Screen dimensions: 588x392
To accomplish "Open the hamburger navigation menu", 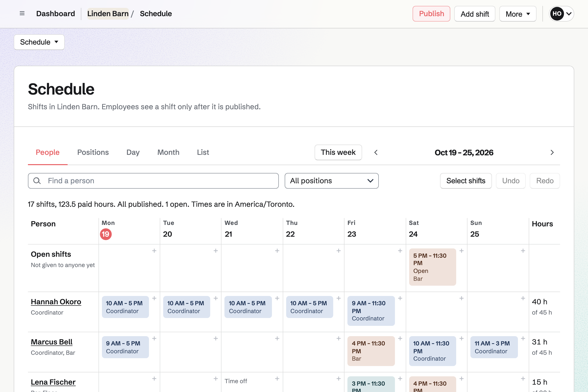I will [22, 13].
